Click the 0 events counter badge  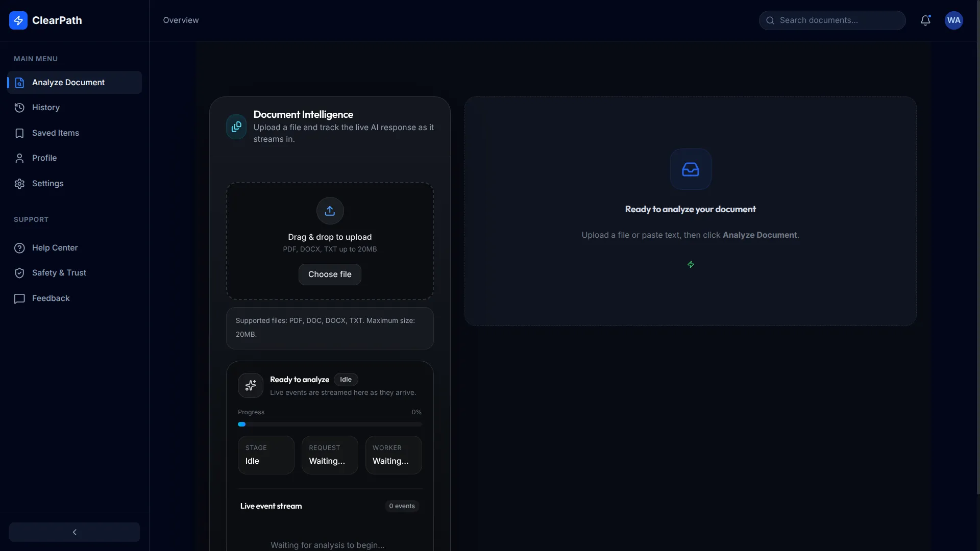tap(402, 506)
